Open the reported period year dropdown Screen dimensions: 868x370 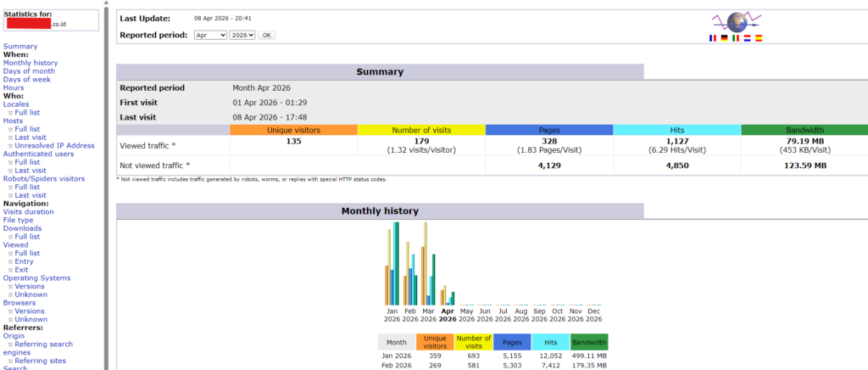(242, 35)
